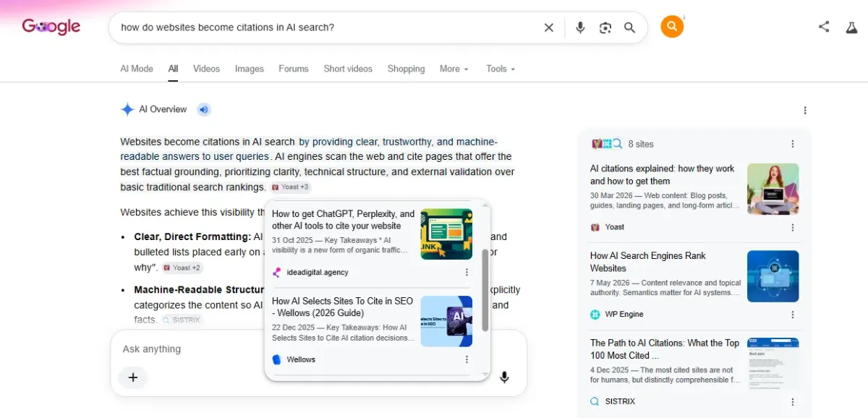868x418 pixels.
Task: Open options for Yoast source
Action: 793,227
